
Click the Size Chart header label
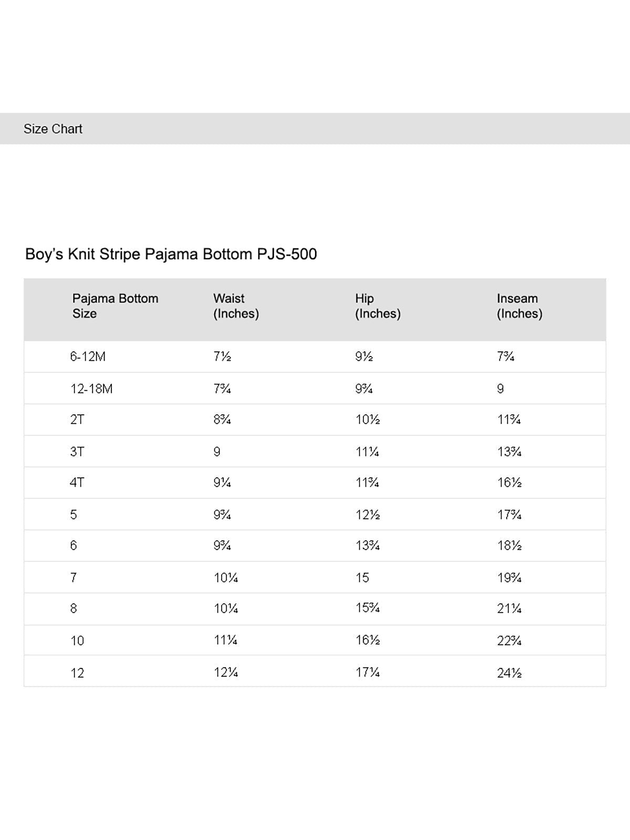(x=53, y=129)
